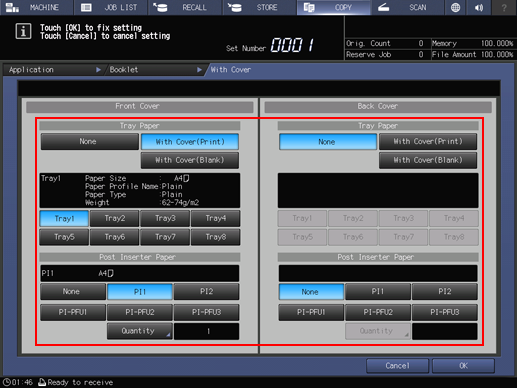Select Tray4 for Front Cover
The image size is (517, 388).
point(215,219)
